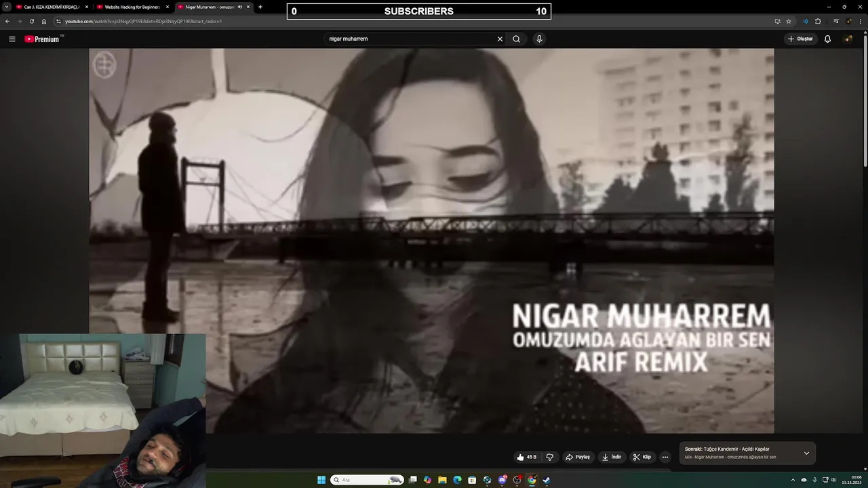Open Chrome three-dot menu

pos(861,21)
